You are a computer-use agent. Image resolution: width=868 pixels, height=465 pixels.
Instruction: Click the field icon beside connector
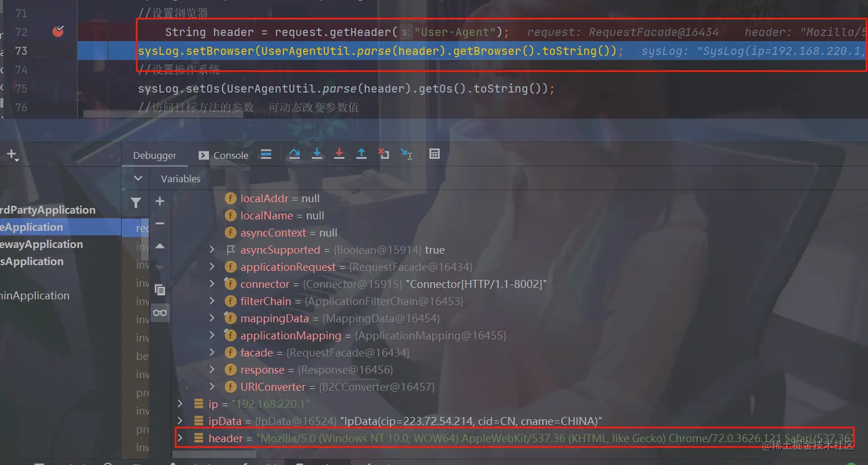[x=230, y=284]
